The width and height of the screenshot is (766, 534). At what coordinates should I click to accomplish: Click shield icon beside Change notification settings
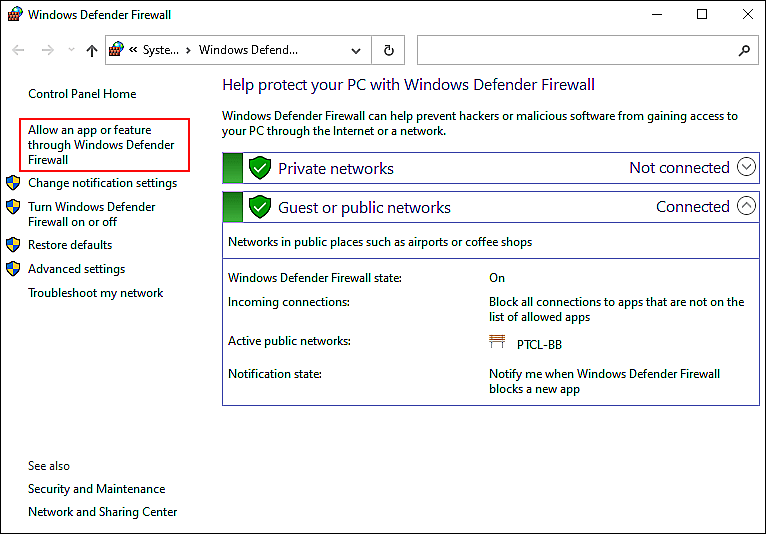point(13,183)
